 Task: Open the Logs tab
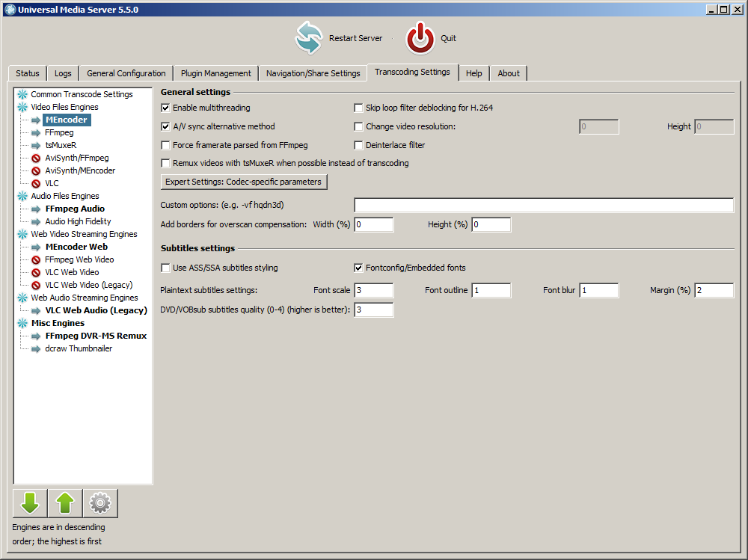(x=63, y=73)
